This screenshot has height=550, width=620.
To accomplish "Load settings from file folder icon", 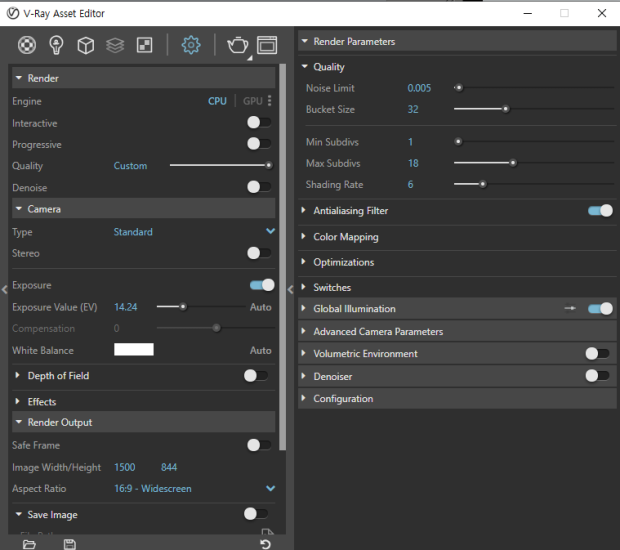I will click(x=29, y=544).
